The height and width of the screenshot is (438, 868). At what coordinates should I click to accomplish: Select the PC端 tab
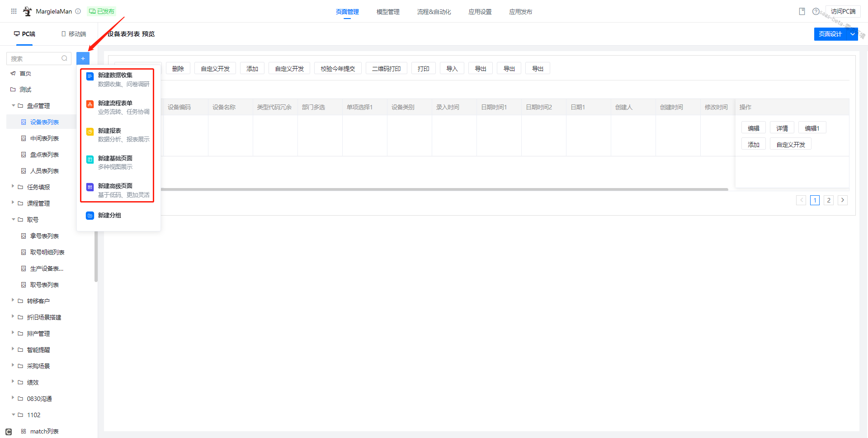[x=24, y=34]
